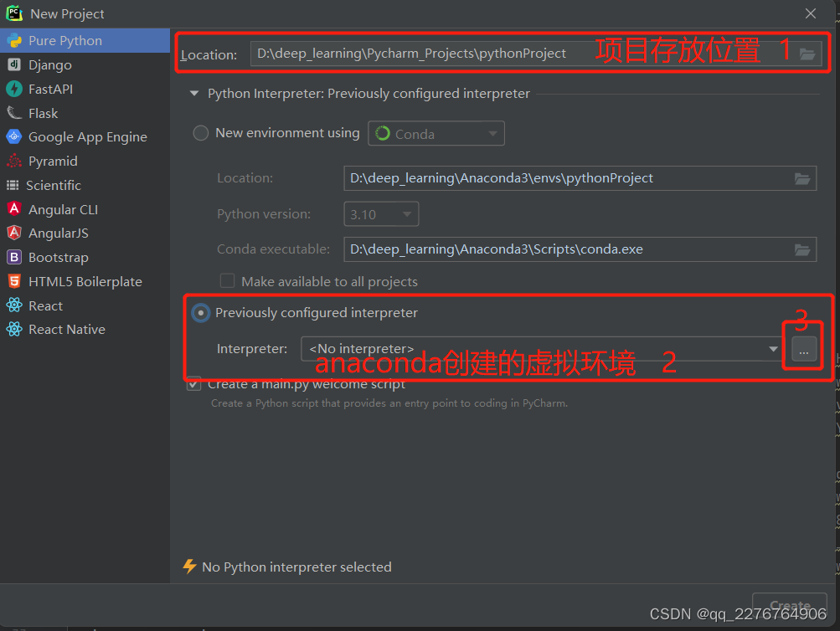Close the New Project dialog

[811, 13]
